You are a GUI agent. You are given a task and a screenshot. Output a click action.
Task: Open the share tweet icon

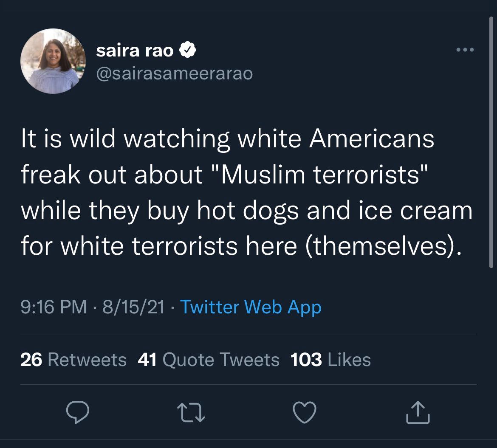tap(419, 413)
